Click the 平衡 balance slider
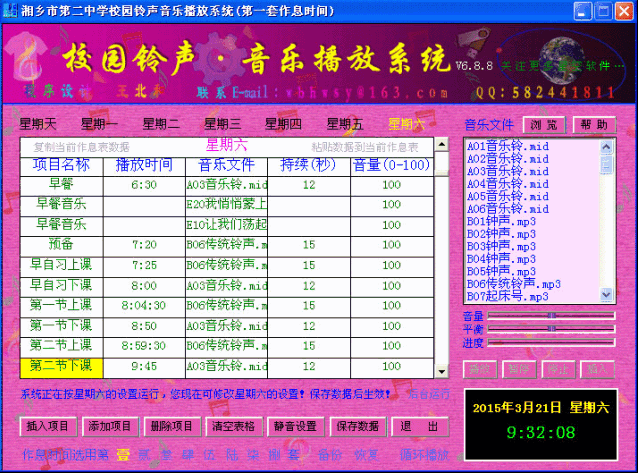Image resolution: width=638 pixels, height=473 pixels. (551, 328)
